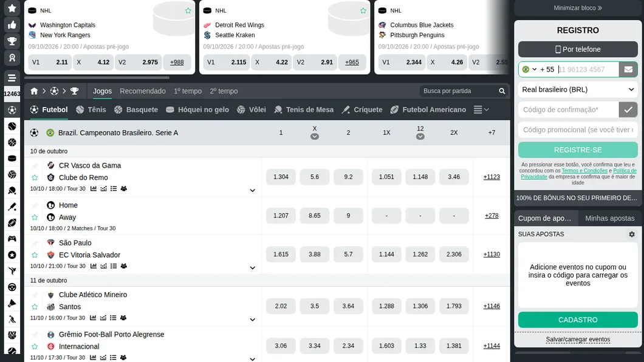The image size is (644, 362).
Task: Open the group icon for Atlético Mineiro match
Action: coord(123,318)
